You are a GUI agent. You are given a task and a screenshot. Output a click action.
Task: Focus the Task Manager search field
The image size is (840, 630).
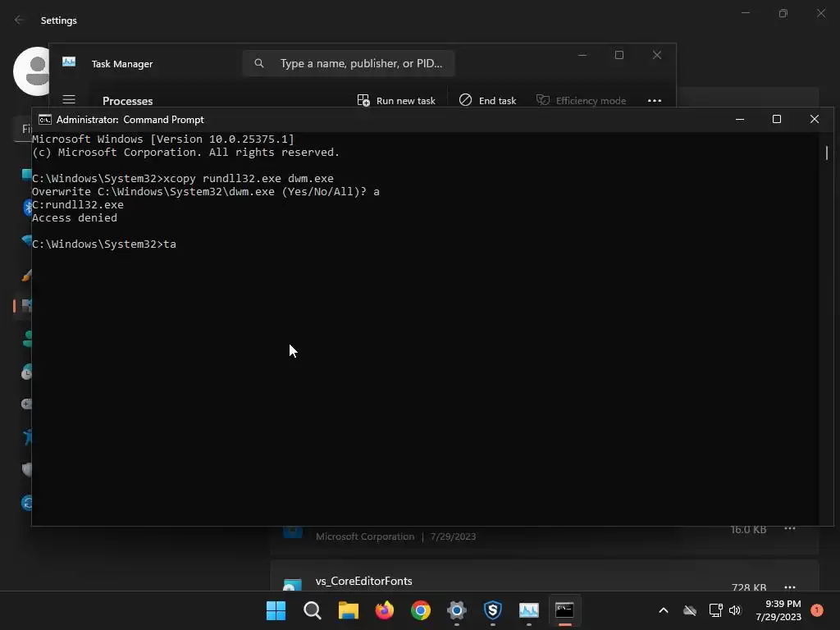(x=349, y=63)
